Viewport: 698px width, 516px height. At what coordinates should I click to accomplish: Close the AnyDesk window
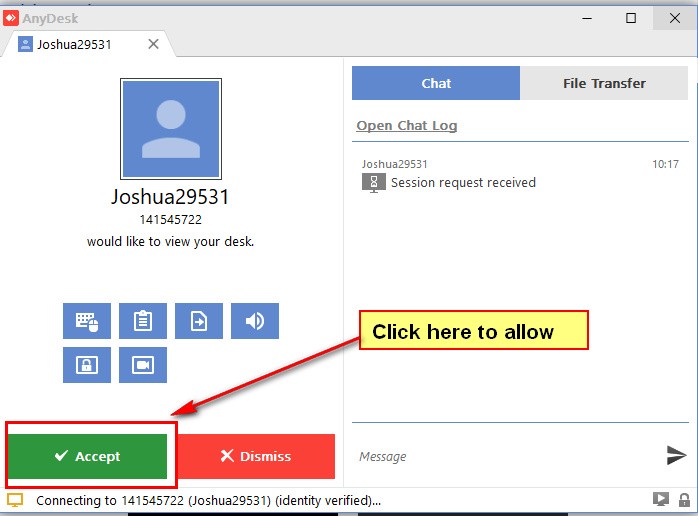(x=675, y=18)
